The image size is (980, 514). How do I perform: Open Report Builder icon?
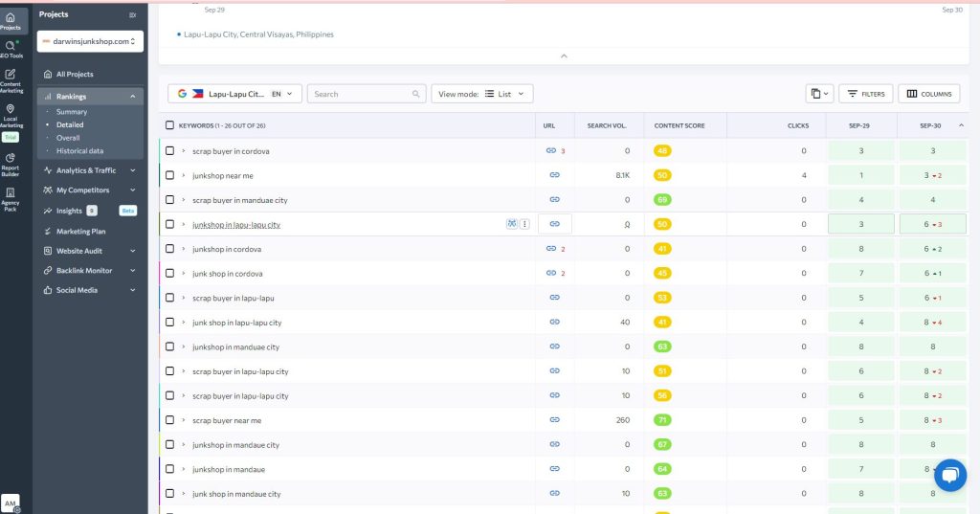pyautogui.click(x=11, y=165)
